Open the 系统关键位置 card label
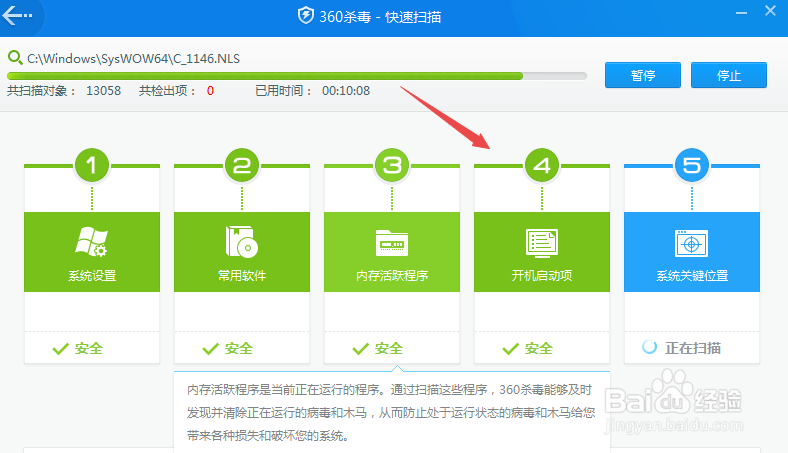Image resolution: width=788 pixels, height=453 pixels. point(692,276)
